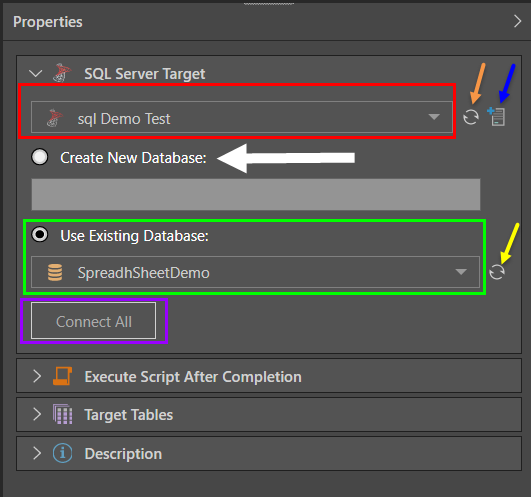Click the Connect All button
The width and height of the screenshot is (531, 497).
pos(93,321)
